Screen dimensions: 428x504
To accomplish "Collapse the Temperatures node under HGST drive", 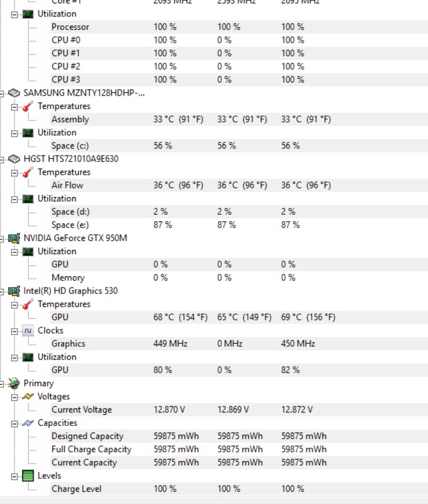I will 14,172.
